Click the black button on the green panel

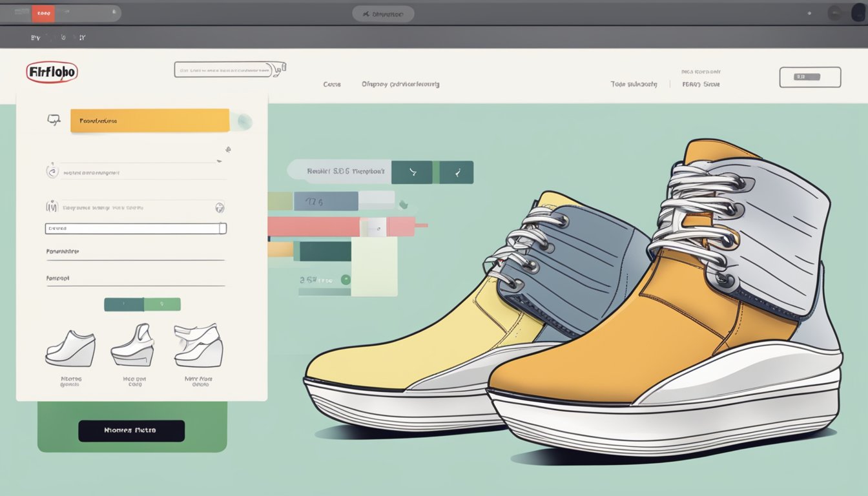tap(131, 431)
